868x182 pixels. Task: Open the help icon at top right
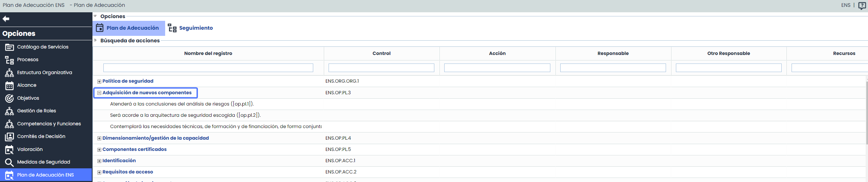(x=862, y=6)
